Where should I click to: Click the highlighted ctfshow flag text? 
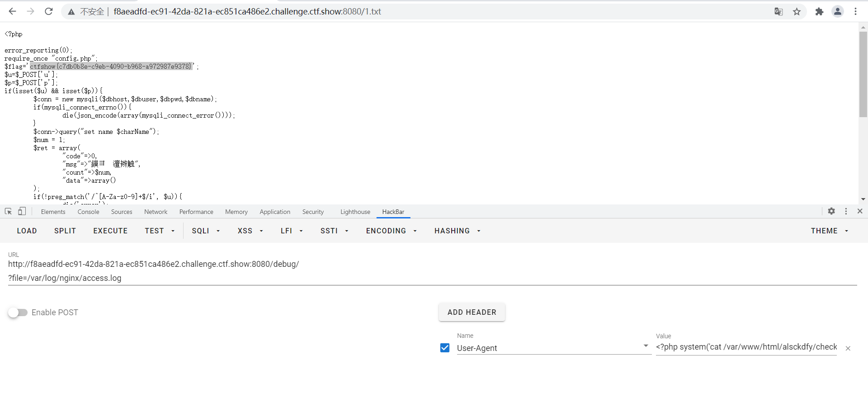(111, 66)
